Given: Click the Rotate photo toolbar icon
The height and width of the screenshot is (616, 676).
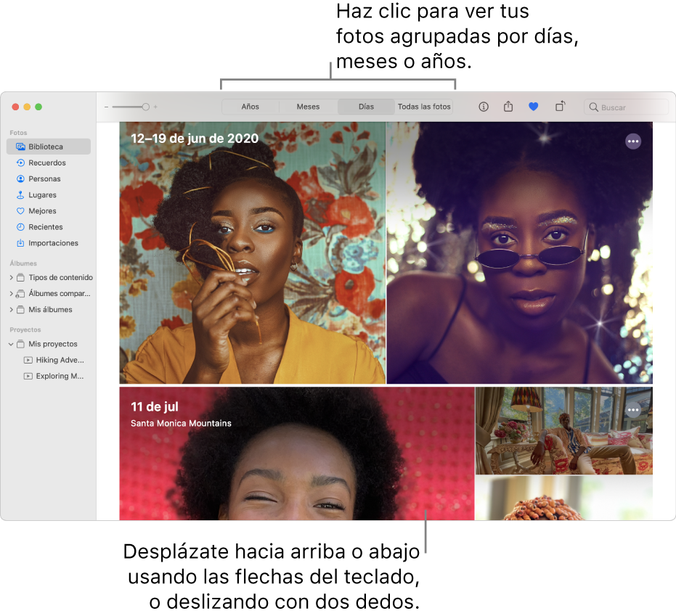Looking at the screenshot, I should tap(560, 107).
